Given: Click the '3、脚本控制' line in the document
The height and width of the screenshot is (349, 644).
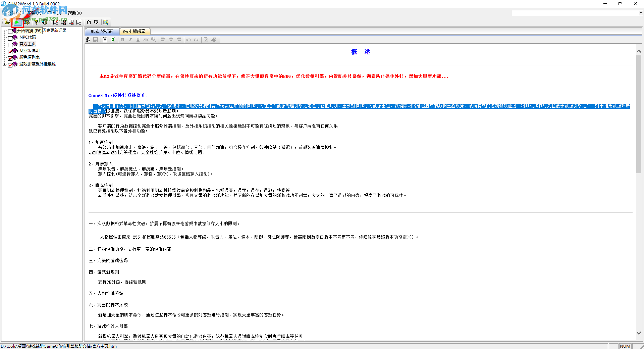Looking at the screenshot, I should (101, 186).
